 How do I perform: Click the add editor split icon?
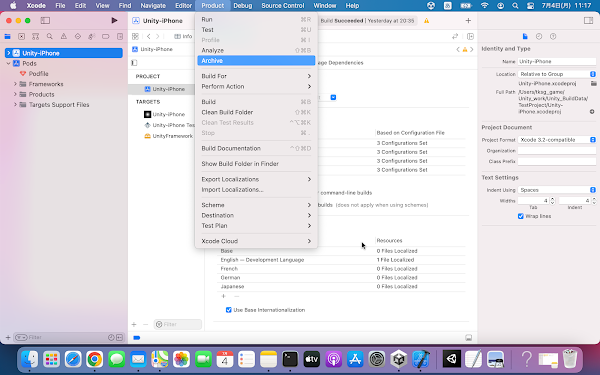coord(470,36)
